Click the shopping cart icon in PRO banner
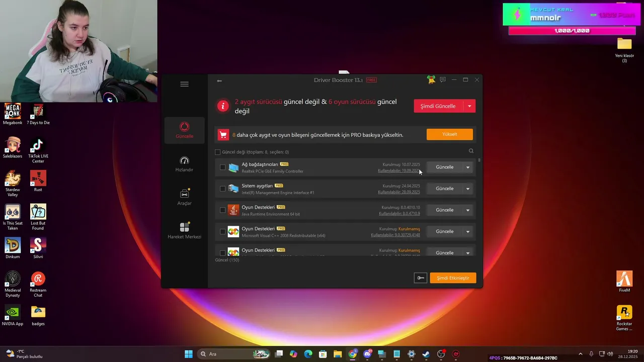This screenshot has height=362, width=644. click(x=223, y=135)
